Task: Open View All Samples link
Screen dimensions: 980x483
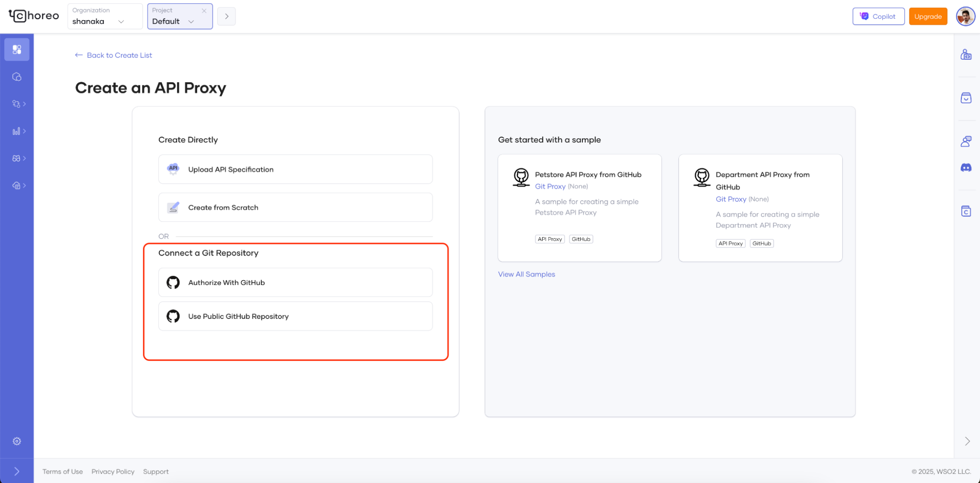Action: tap(527, 274)
